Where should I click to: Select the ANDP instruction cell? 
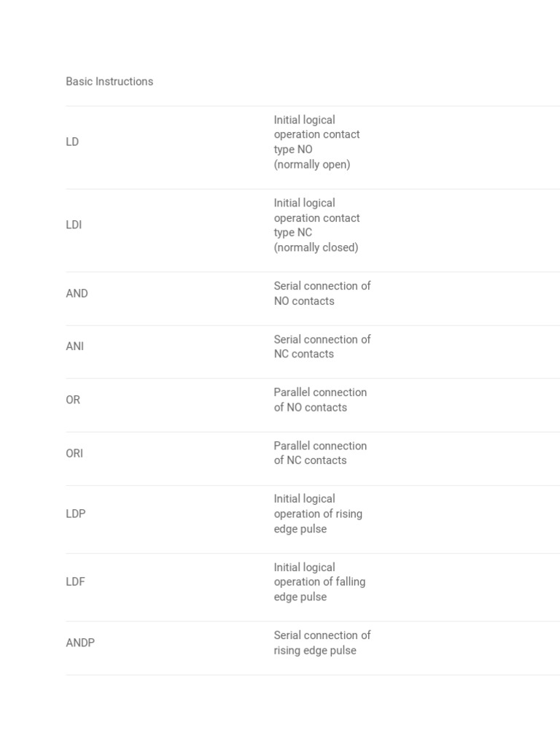[x=80, y=643]
